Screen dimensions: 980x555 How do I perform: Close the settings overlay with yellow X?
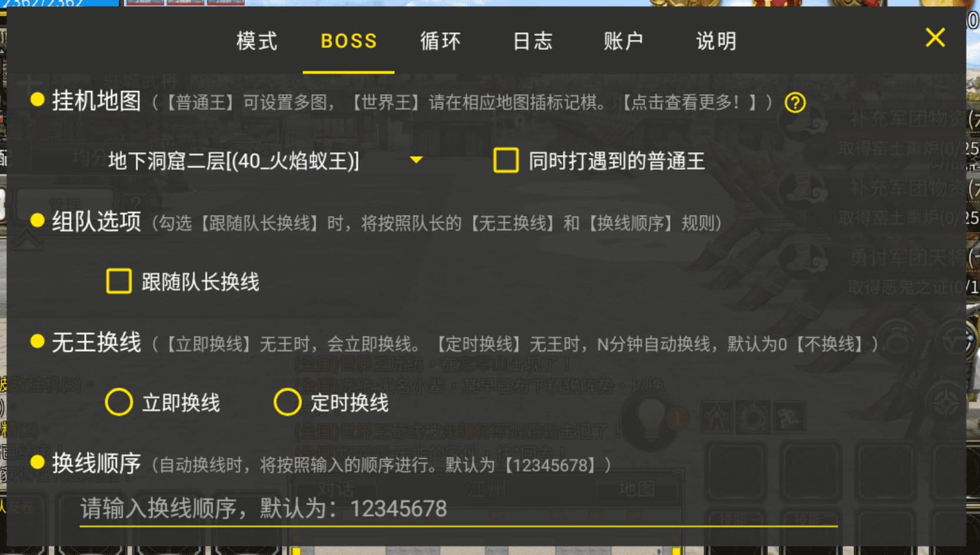[935, 38]
